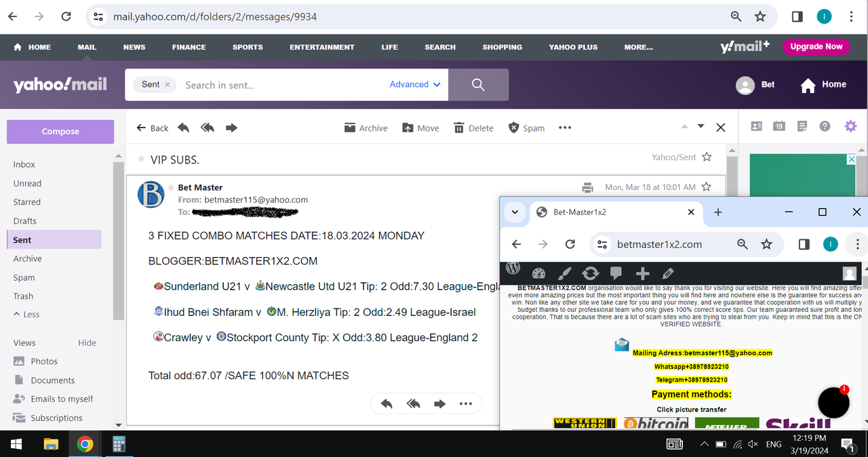This screenshot has height=457, width=868.
Task: Open Windows Start menu
Action: tap(16, 444)
